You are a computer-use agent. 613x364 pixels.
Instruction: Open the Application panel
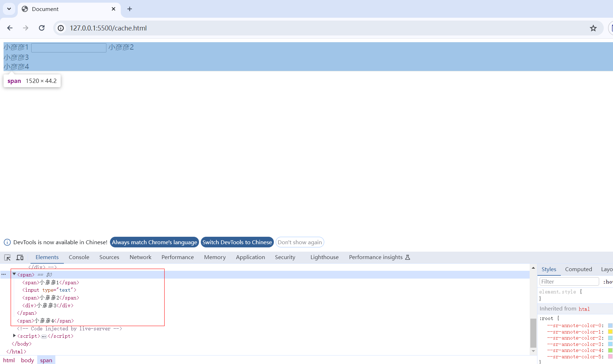(250, 257)
